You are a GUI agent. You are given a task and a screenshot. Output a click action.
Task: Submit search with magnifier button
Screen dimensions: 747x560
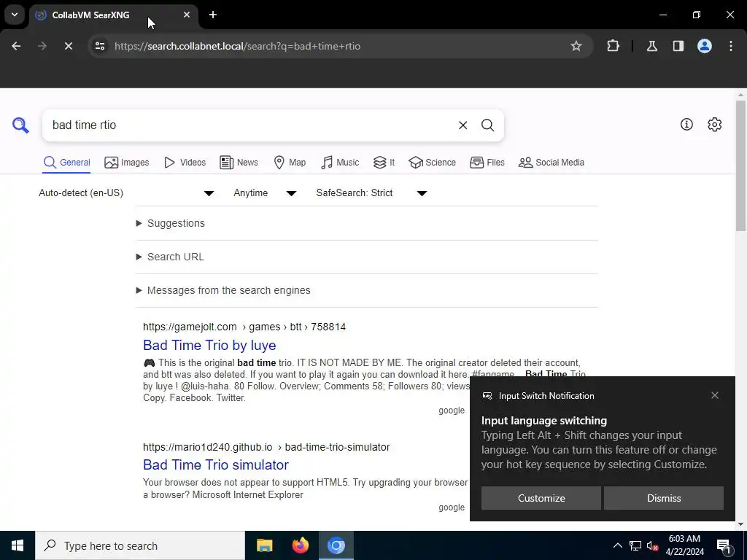[487, 125]
